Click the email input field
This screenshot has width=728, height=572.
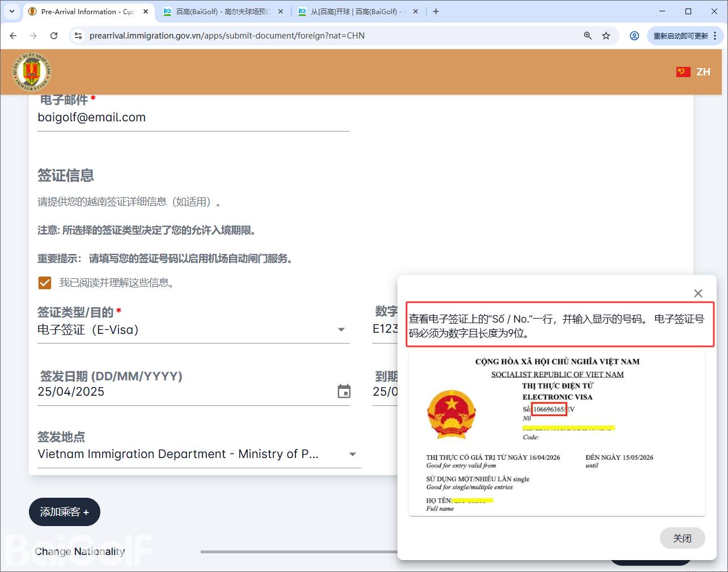tap(193, 117)
